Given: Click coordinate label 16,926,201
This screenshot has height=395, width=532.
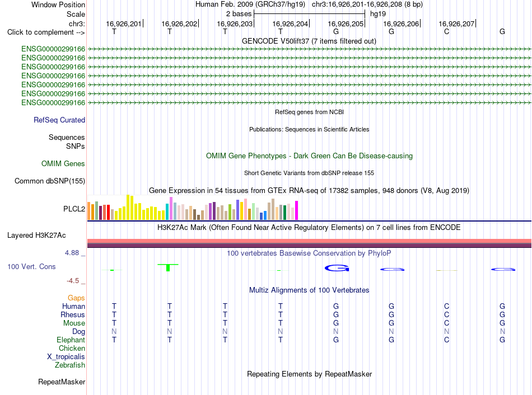Looking at the screenshot, I should tap(124, 23).
